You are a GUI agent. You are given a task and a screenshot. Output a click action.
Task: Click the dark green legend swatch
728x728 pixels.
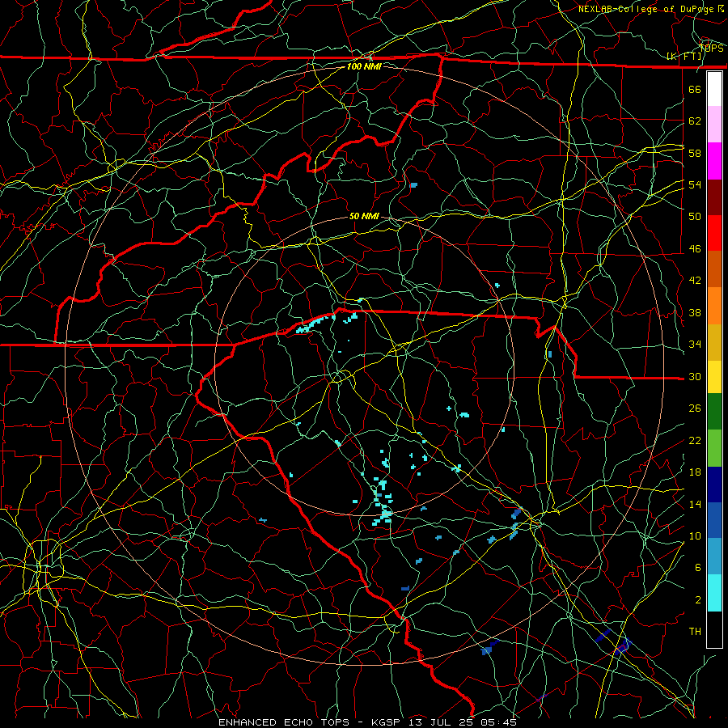click(714, 412)
